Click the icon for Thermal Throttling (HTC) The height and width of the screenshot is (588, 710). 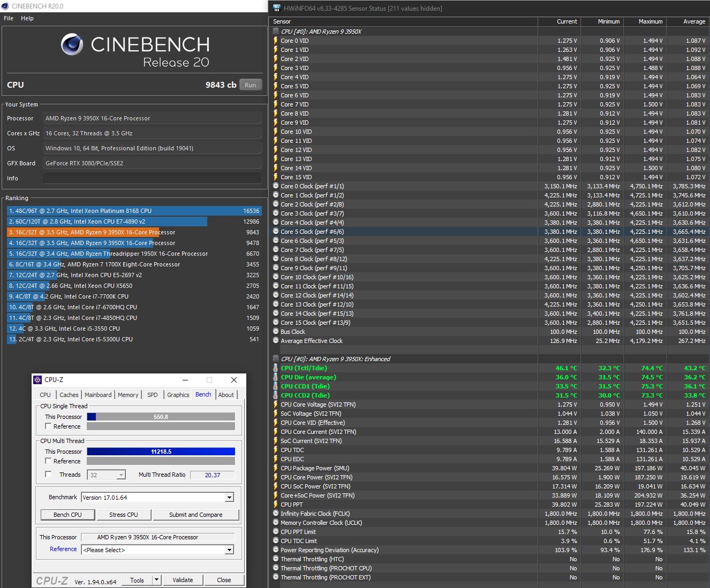pos(276,559)
